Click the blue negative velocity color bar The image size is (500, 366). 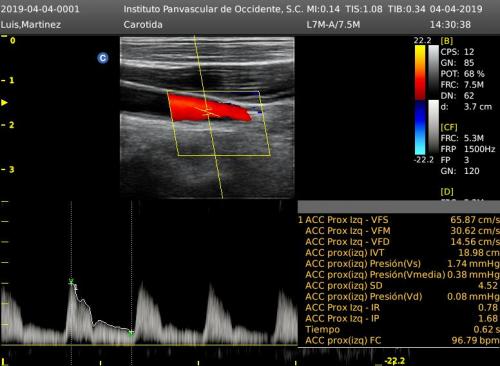pos(420,127)
